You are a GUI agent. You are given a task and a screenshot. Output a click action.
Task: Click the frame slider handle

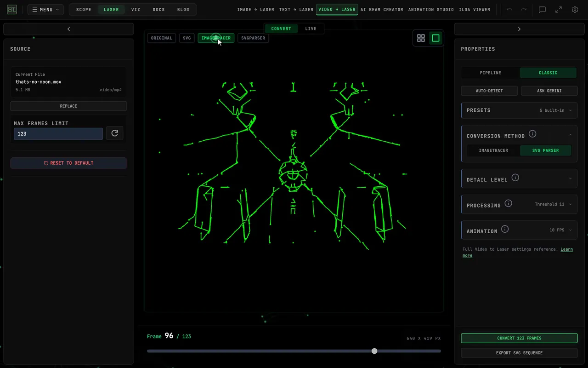click(x=374, y=351)
